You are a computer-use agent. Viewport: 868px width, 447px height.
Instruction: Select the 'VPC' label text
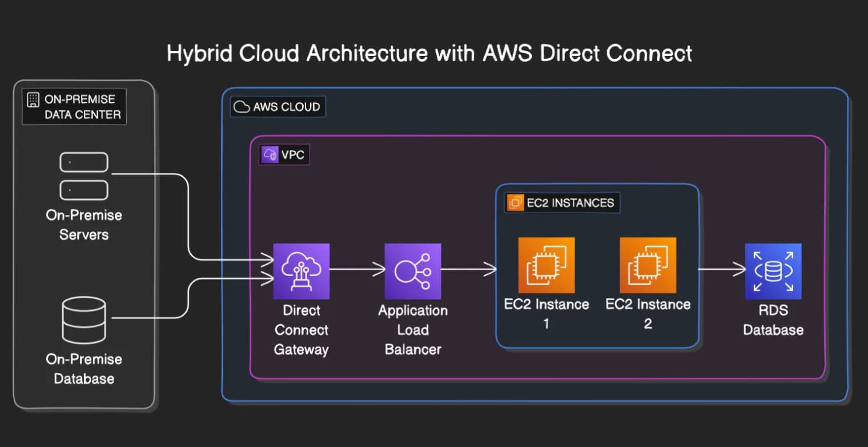coord(293,154)
